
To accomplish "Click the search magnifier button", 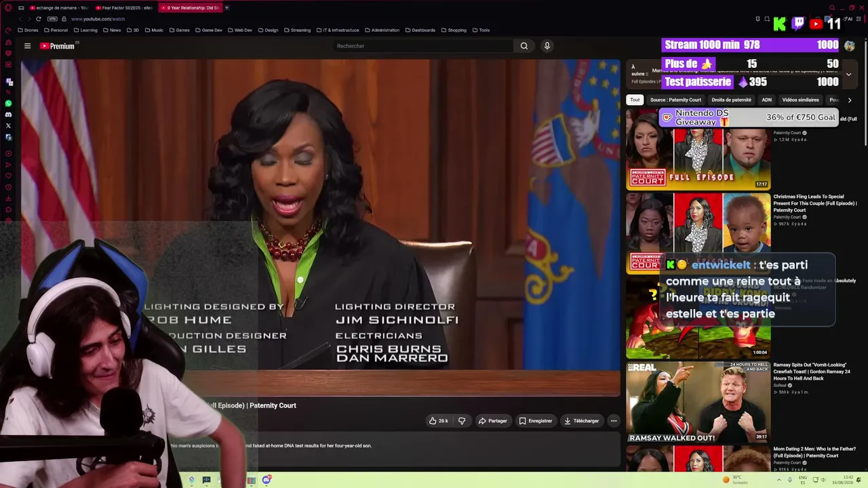I will click(524, 46).
